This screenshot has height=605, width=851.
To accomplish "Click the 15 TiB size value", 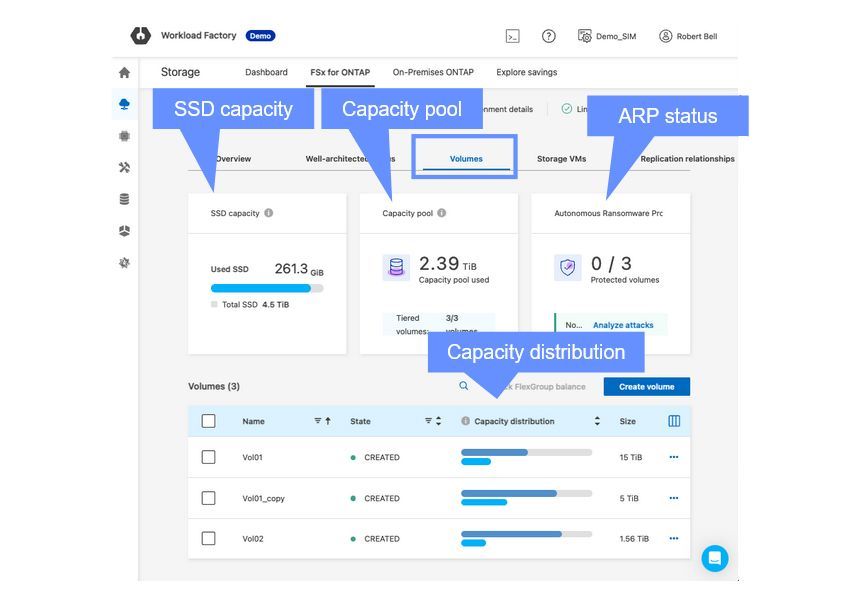I will [x=631, y=457].
